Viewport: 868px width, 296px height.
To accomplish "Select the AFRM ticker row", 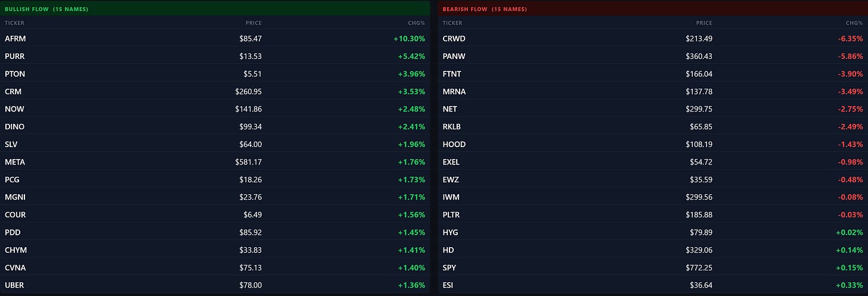I will point(215,39).
